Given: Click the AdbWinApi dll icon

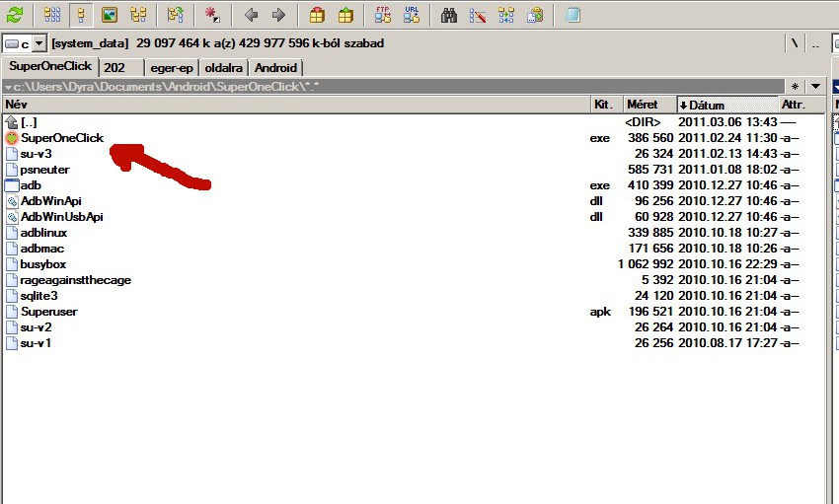Looking at the screenshot, I should (12, 201).
